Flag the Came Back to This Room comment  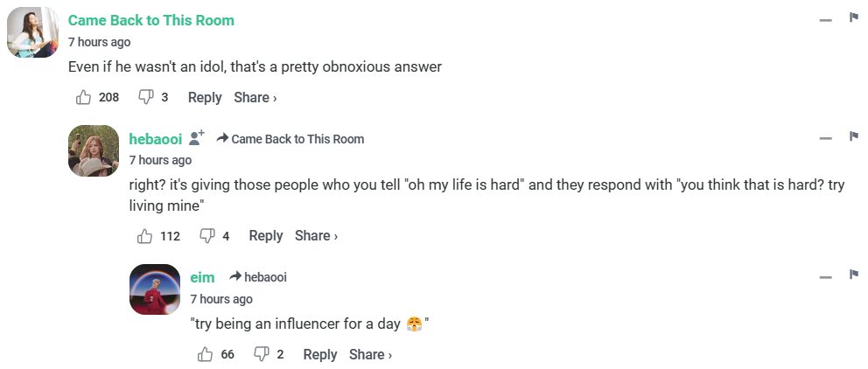coord(853,17)
